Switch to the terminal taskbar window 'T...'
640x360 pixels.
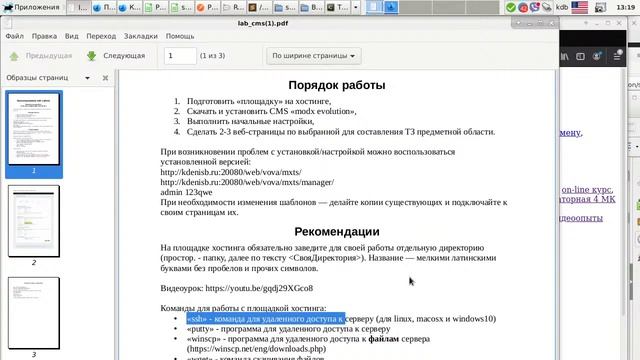(337, 7)
